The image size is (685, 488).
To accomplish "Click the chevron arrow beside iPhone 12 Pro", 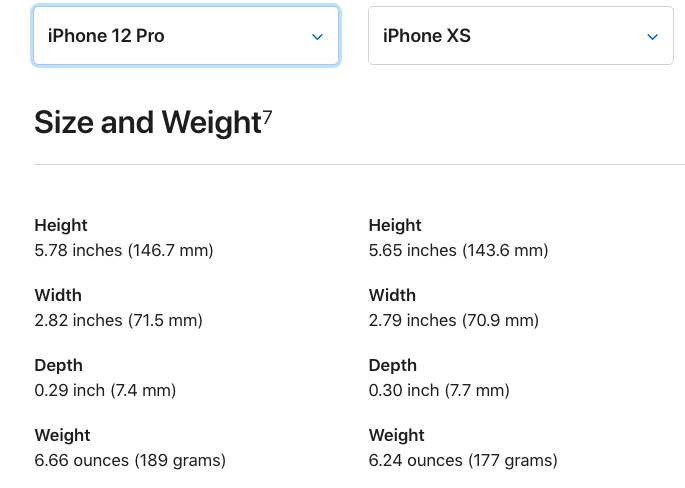I will point(317,37).
